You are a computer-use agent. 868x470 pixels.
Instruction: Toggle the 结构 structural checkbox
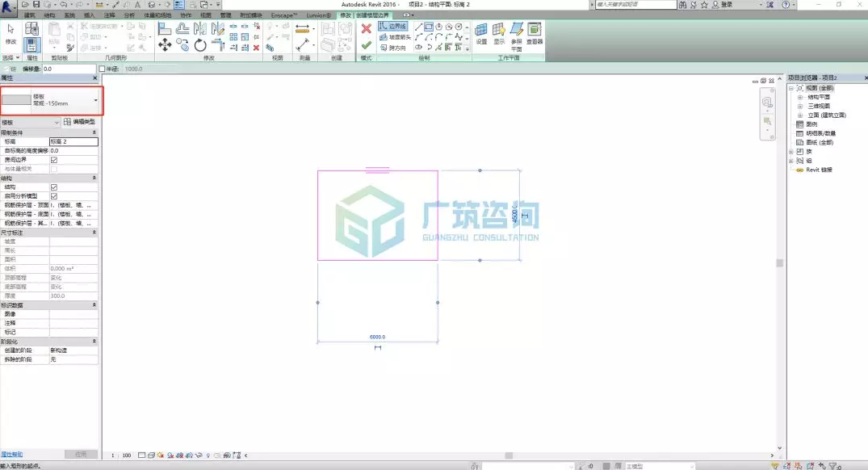(54, 187)
